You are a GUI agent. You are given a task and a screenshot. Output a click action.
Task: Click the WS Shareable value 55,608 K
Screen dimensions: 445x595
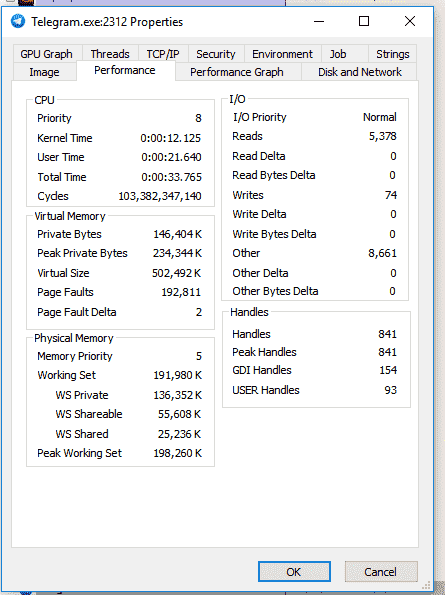click(179, 414)
